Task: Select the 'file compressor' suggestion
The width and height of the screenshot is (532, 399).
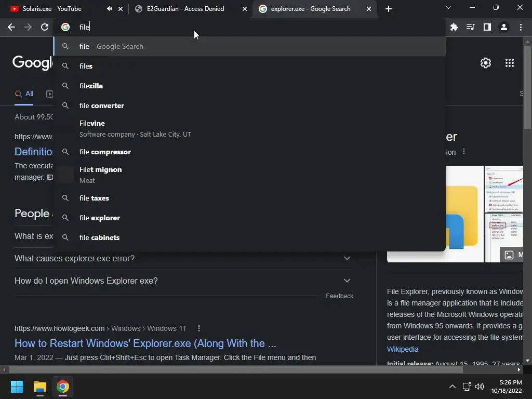Action: tap(250, 152)
